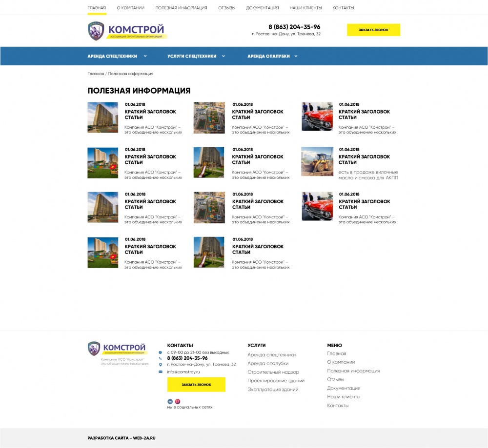Open the Аренда опалубки dropdown arrow
This screenshot has width=488, height=448.
click(x=296, y=56)
